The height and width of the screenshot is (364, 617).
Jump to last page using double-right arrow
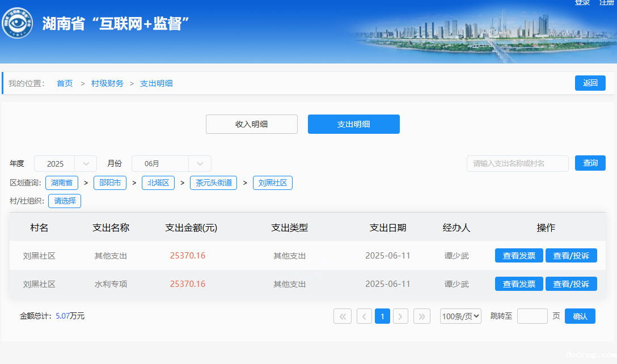pos(421,316)
